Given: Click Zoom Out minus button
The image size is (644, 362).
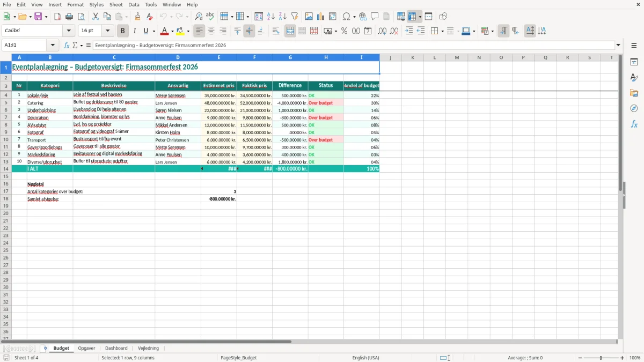Looking at the screenshot, I should point(580,358).
